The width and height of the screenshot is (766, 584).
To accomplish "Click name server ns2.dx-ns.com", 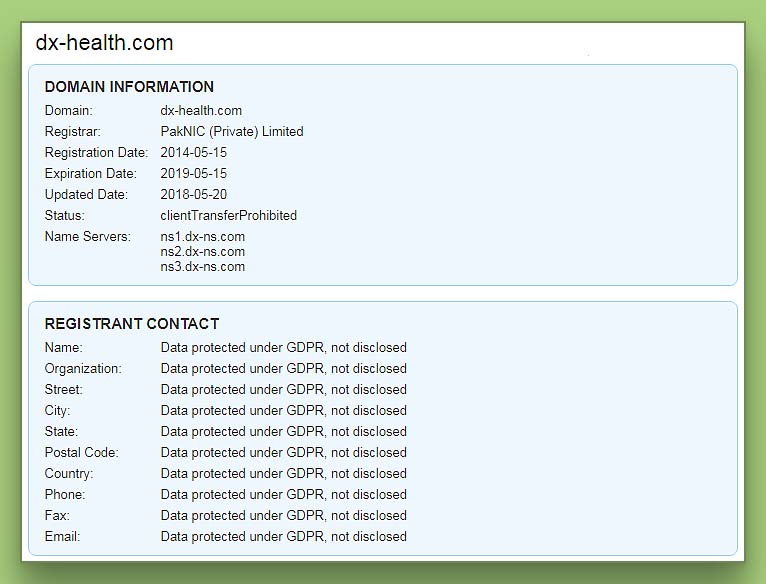I will click(x=202, y=252).
